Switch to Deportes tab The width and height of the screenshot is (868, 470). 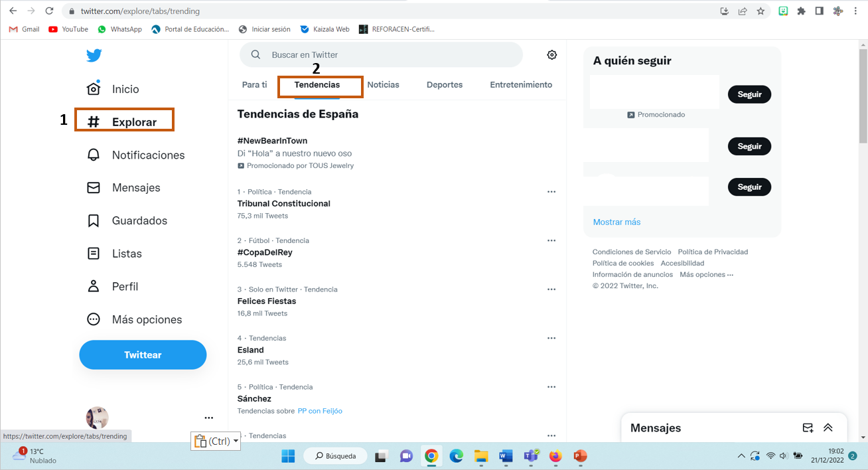pyautogui.click(x=445, y=85)
